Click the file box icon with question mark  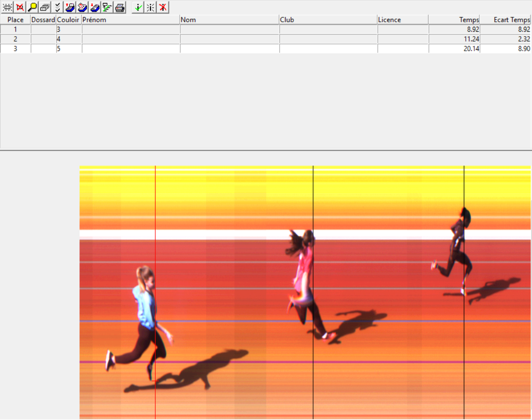tap(83, 7)
